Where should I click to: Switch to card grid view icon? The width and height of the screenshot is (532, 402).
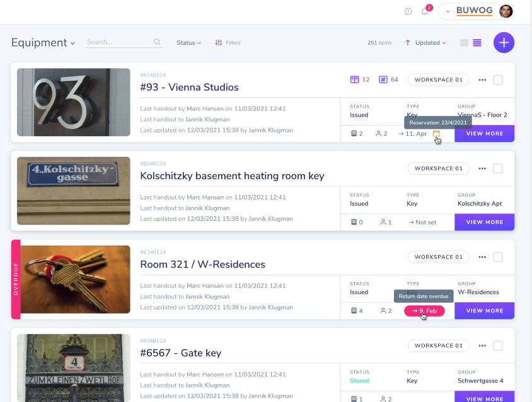point(465,43)
